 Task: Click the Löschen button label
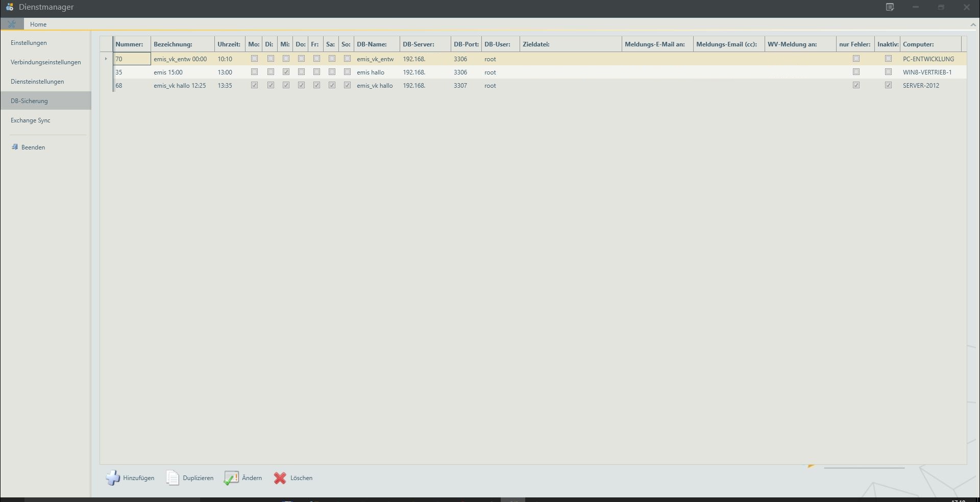coord(301,478)
